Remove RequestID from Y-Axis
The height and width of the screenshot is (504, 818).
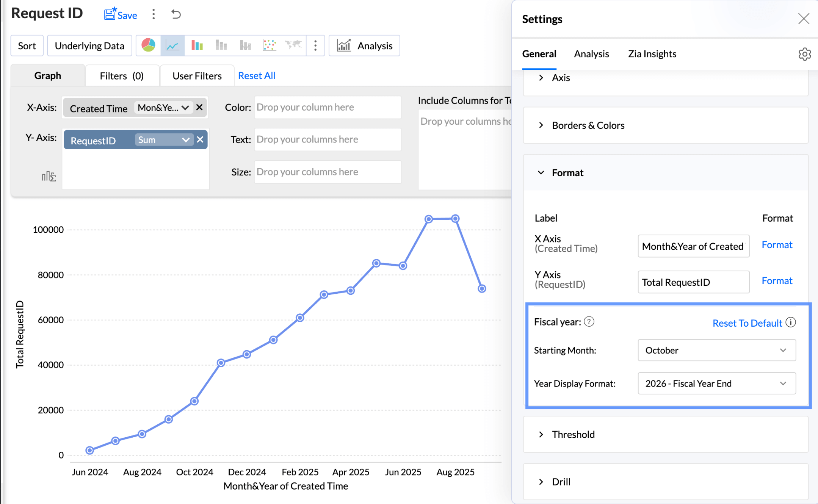(200, 140)
